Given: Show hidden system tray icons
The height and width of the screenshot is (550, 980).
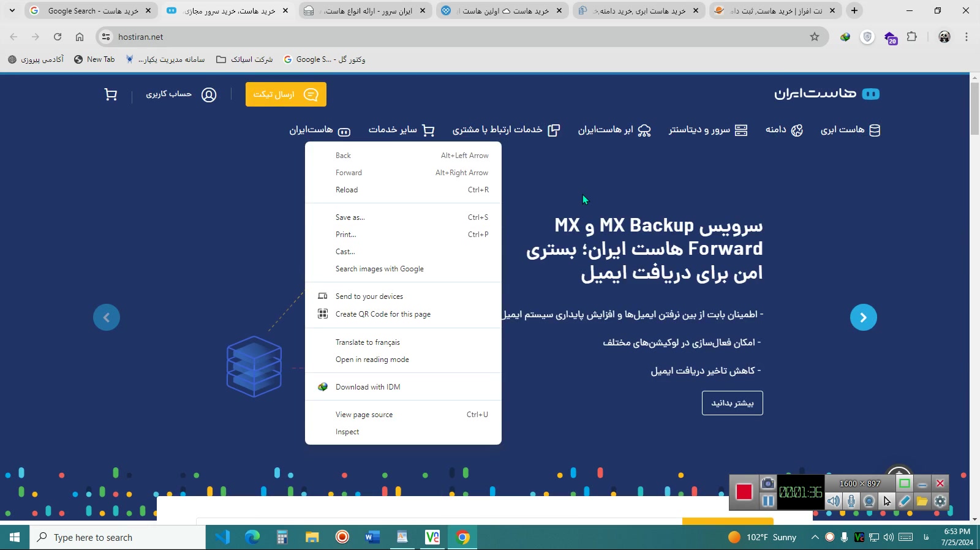Looking at the screenshot, I should click(815, 537).
